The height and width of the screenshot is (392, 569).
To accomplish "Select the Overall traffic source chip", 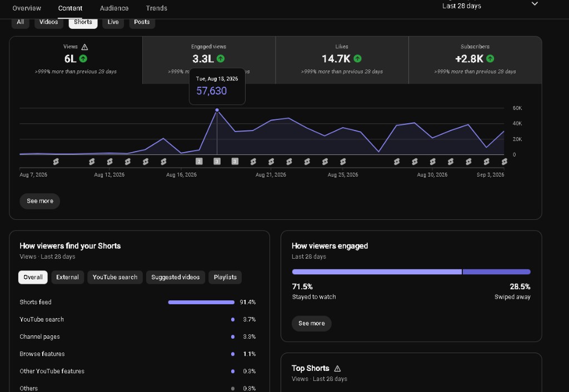I will point(33,277).
